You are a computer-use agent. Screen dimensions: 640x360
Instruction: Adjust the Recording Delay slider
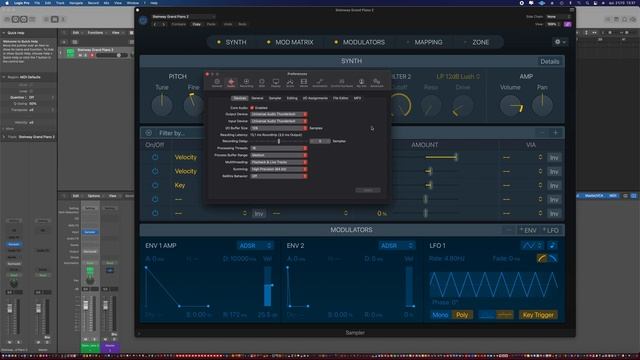click(x=279, y=141)
